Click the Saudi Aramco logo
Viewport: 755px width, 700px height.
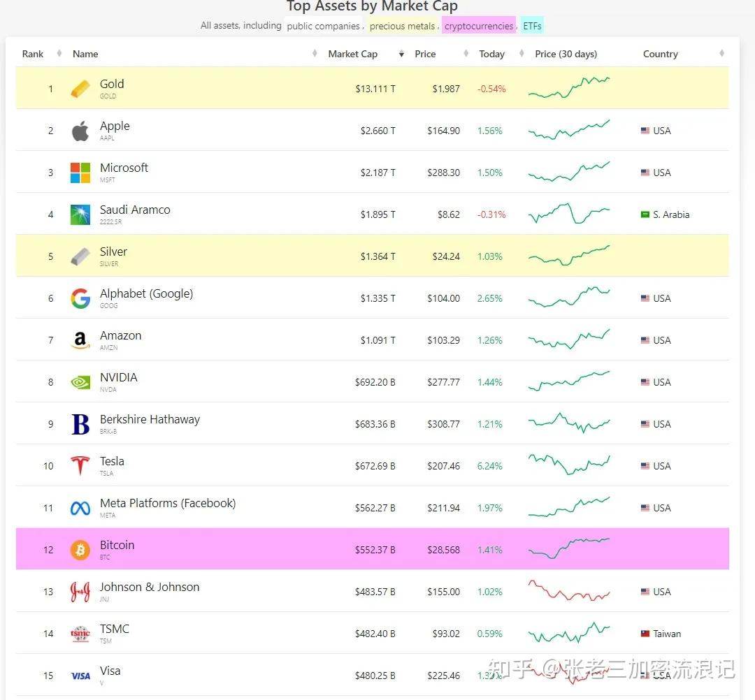coord(80,214)
